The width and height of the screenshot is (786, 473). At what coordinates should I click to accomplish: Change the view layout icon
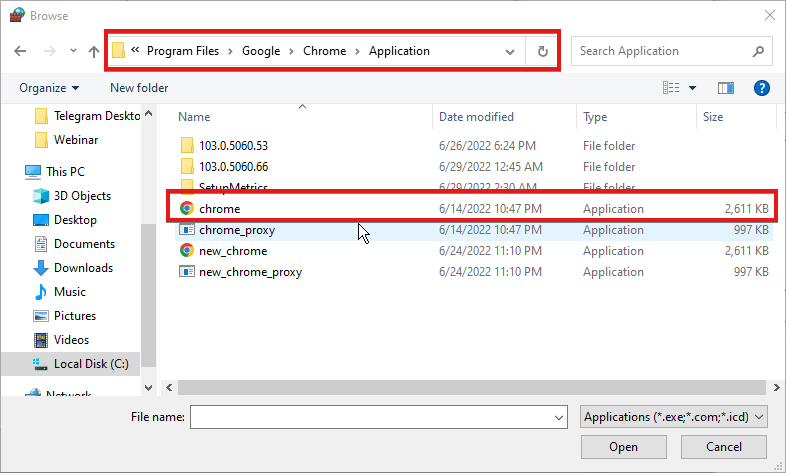[x=671, y=88]
